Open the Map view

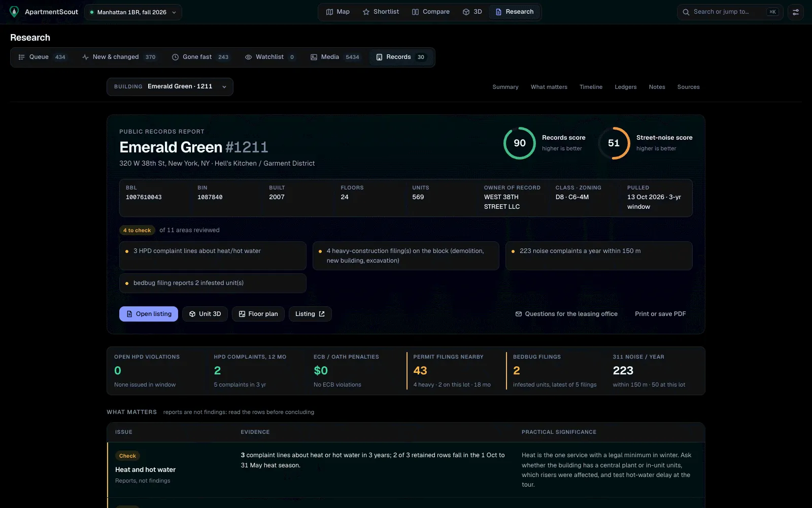click(338, 12)
